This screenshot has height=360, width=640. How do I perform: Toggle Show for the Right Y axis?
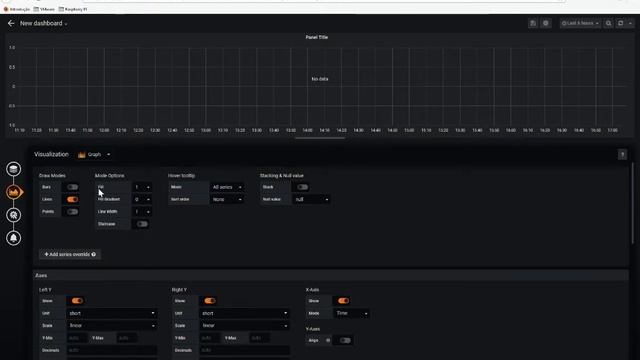(210, 301)
